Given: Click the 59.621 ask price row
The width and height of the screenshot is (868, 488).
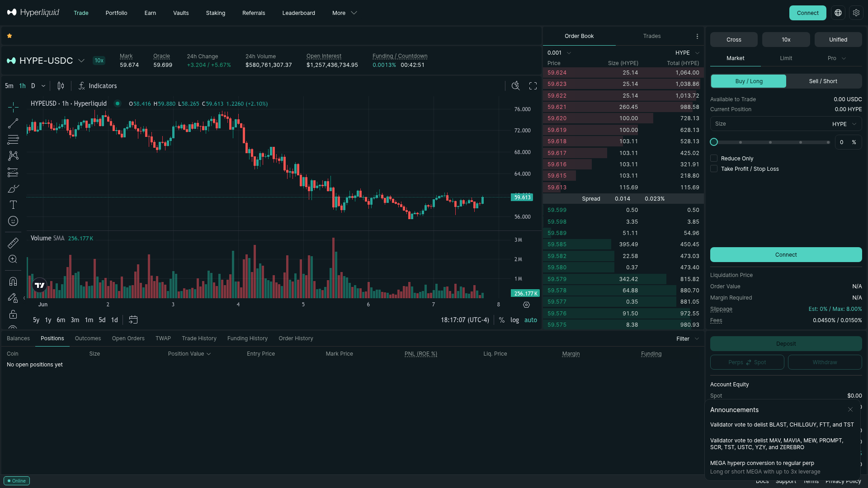Looking at the screenshot, I should tap(623, 107).
